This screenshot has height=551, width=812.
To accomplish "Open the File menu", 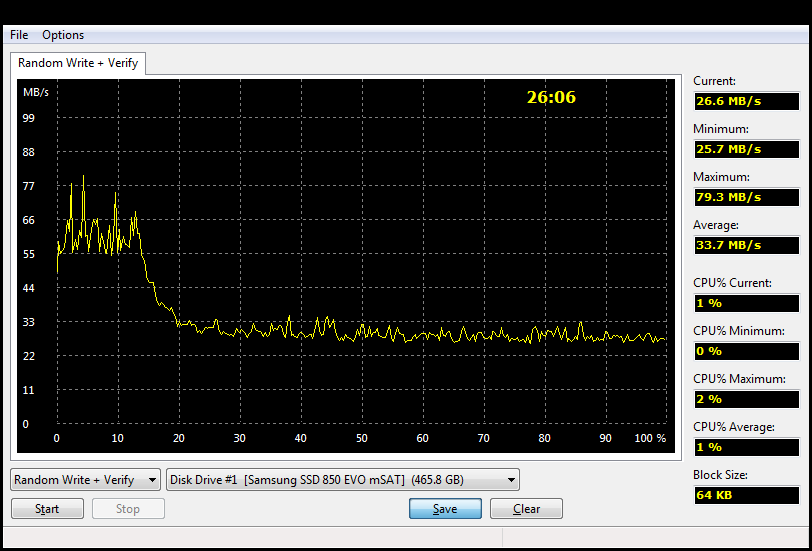I will [x=19, y=35].
